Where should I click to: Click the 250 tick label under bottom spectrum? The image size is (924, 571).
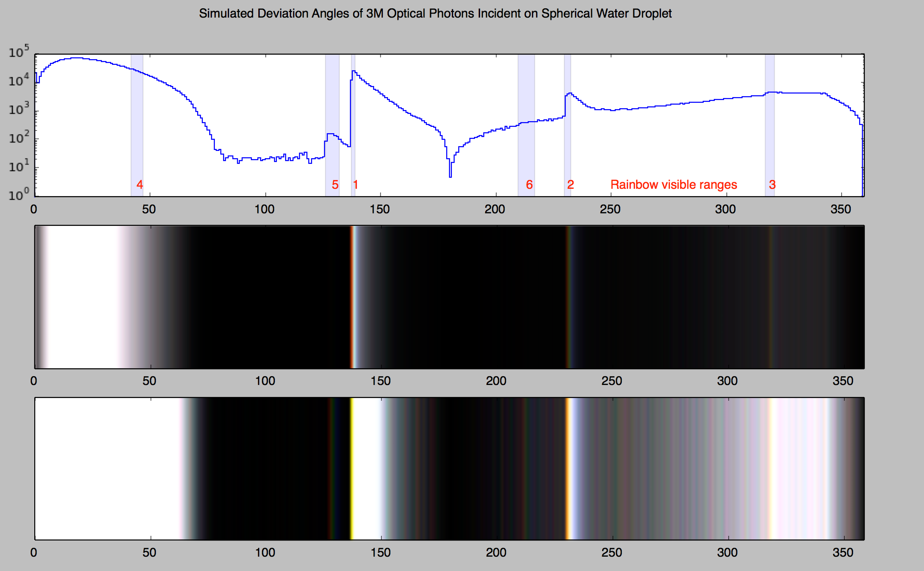coord(612,552)
